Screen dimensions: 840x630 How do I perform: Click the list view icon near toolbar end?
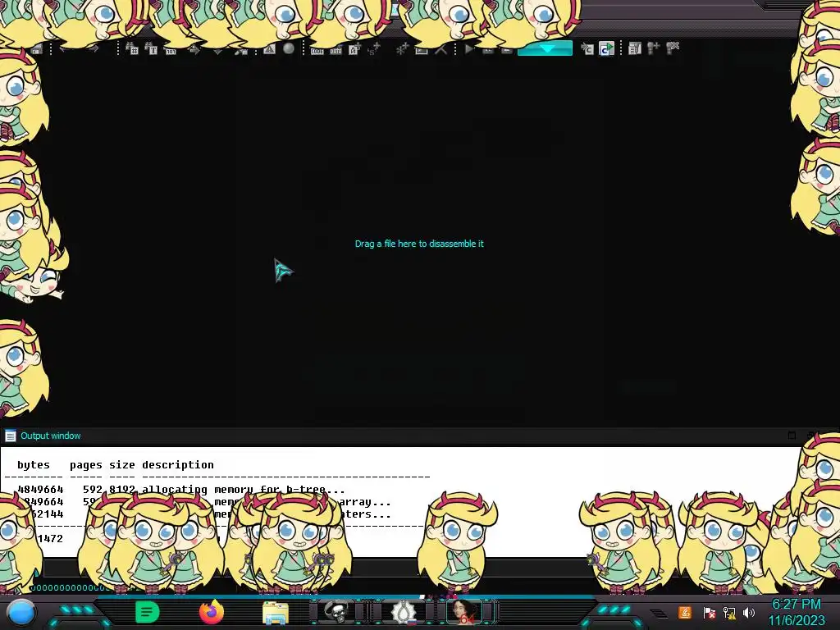635,48
